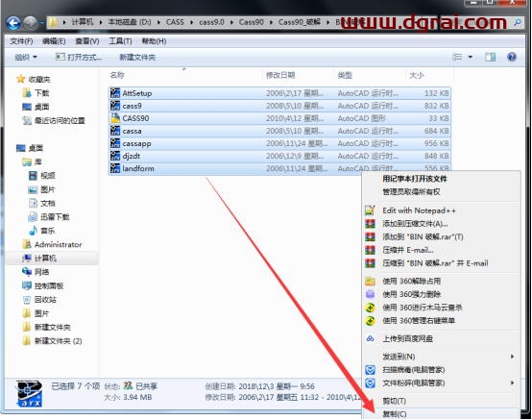Open the 编辑(E) menu
Screen dimensions: 532x420
pos(54,41)
